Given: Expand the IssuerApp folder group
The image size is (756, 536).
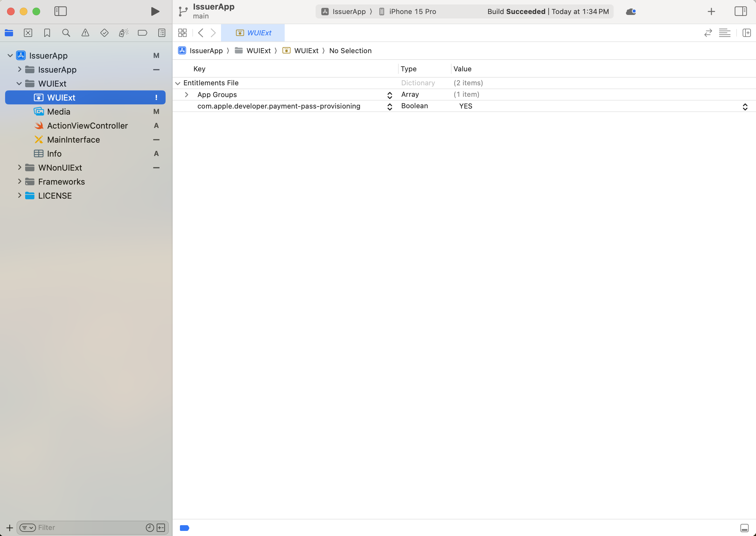Looking at the screenshot, I should click(x=19, y=69).
